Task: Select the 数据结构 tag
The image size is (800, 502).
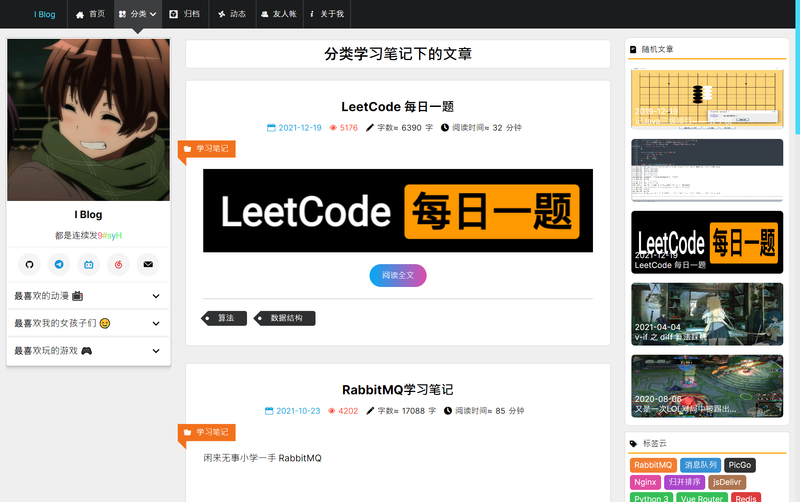Action: [x=285, y=318]
